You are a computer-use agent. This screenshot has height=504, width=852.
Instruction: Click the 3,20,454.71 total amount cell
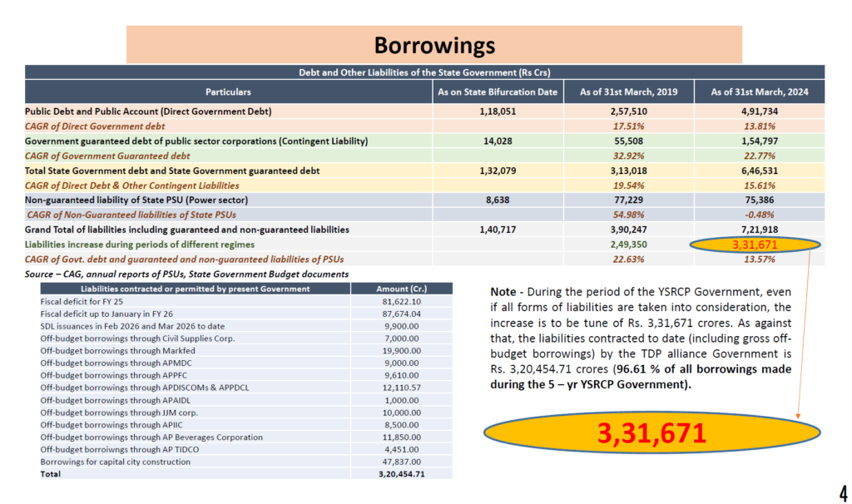pos(400,474)
